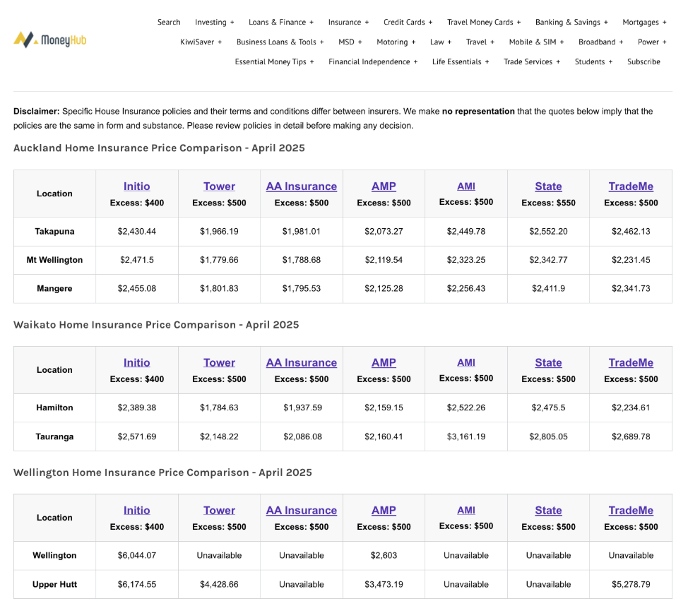Expand the KiwiSaver menu
The width and height of the screenshot is (700, 606).
point(201,42)
